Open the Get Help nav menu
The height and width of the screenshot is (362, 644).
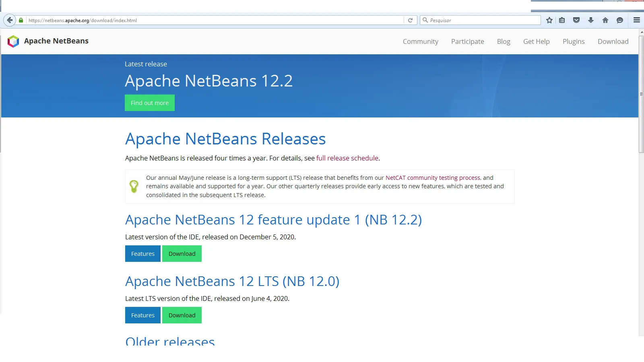pyautogui.click(x=537, y=41)
